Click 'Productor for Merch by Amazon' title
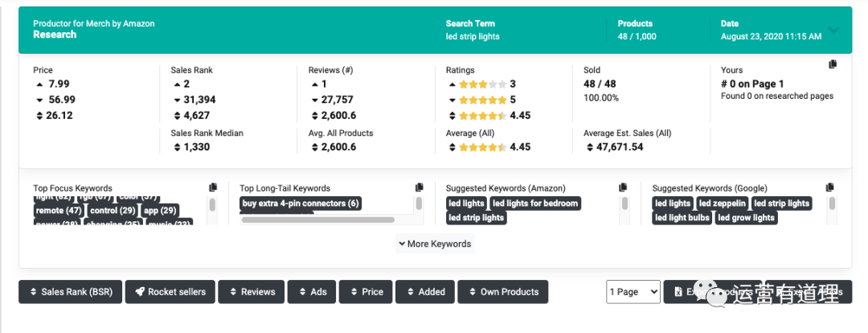The height and width of the screenshot is (333, 868). (x=94, y=24)
